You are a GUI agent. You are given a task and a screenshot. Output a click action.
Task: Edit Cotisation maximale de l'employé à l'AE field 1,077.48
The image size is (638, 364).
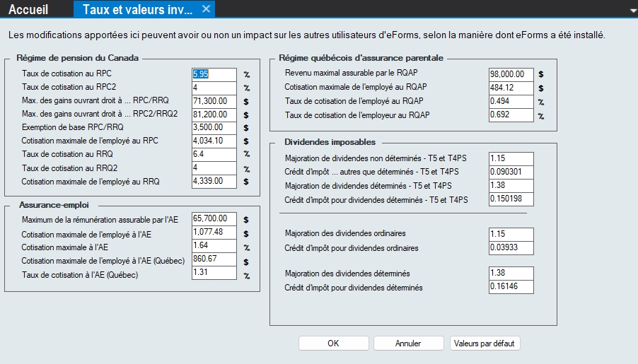pos(214,233)
